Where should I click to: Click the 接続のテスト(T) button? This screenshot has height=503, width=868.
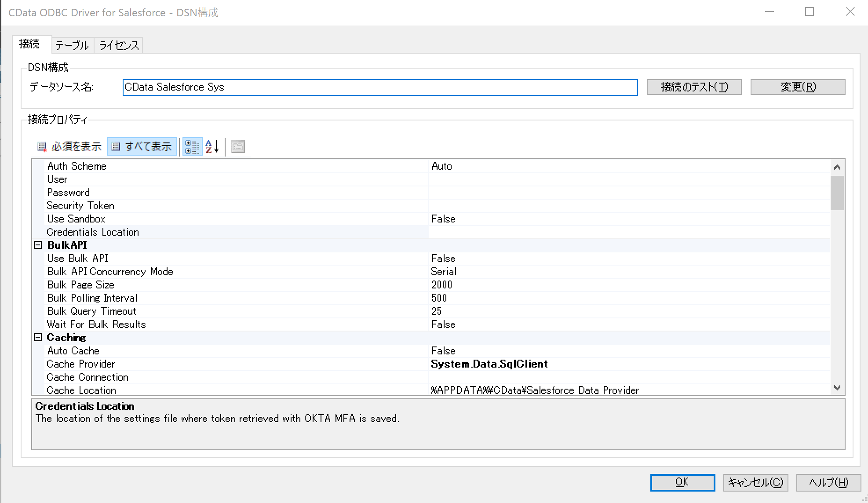pyautogui.click(x=694, y=87)
